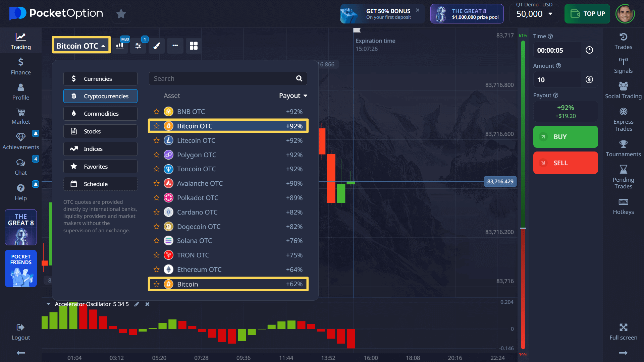Edit Accelerator Oscillator with pencil icon
Viewport: 644px width, 362px height.
coord(137,304)
